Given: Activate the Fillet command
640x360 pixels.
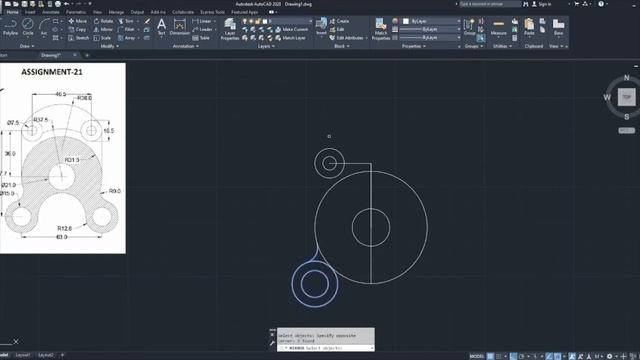Looking at the screenshot, I should tap(126, 29).
